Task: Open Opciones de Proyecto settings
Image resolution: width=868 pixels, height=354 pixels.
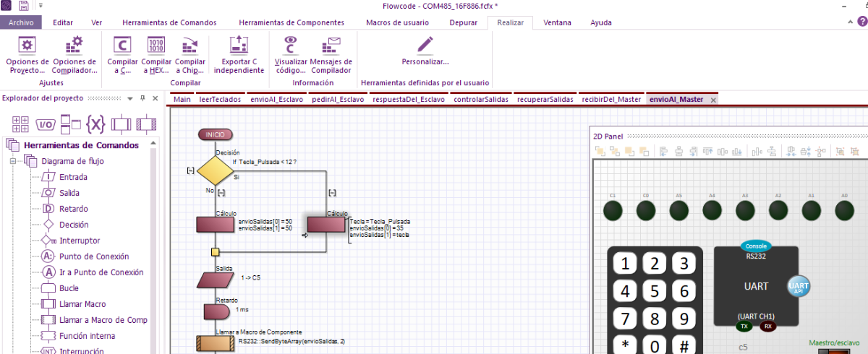Action: click(x=27, y=56)
